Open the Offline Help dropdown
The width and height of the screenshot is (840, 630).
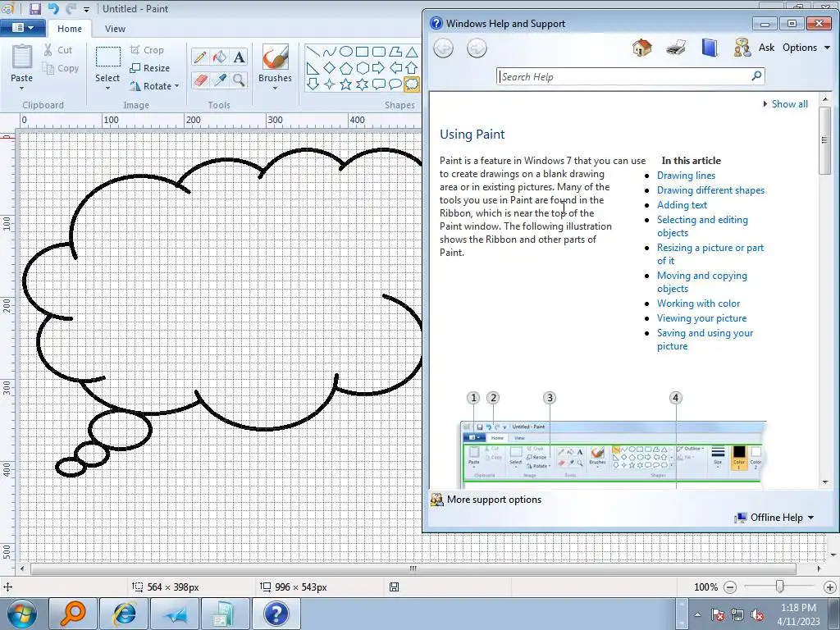(x=774, y=518)
